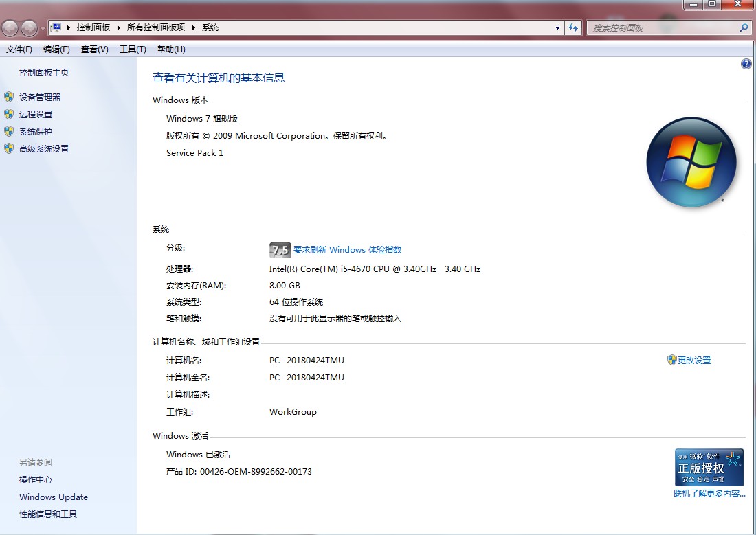
Task: Click the refresh icon beside the address bar
Action: pyautogui.click(x=572, y=27)
